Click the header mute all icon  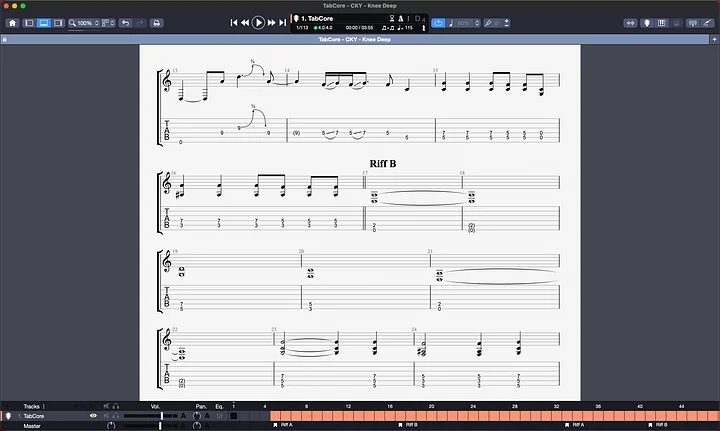pyautogui.click(x=107, y=406)
